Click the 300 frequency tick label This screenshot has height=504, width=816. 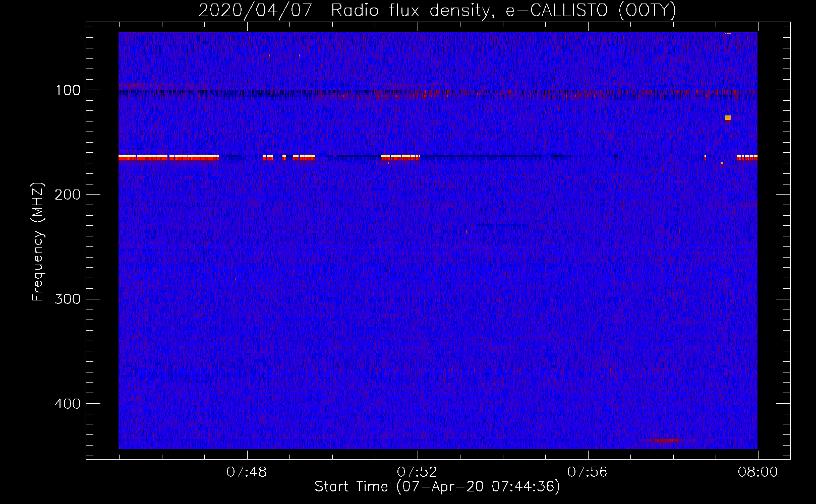click(68, 299)
